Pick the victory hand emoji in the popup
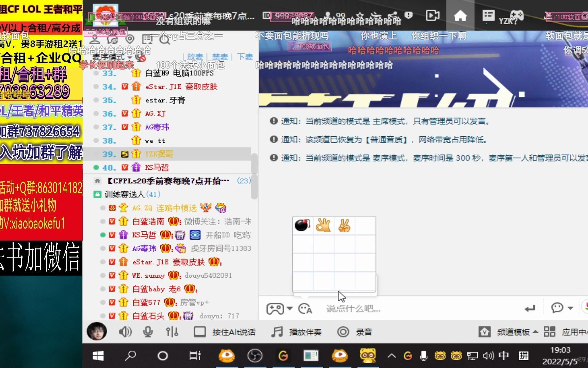588x368 pixels. [x=344, y=225]
